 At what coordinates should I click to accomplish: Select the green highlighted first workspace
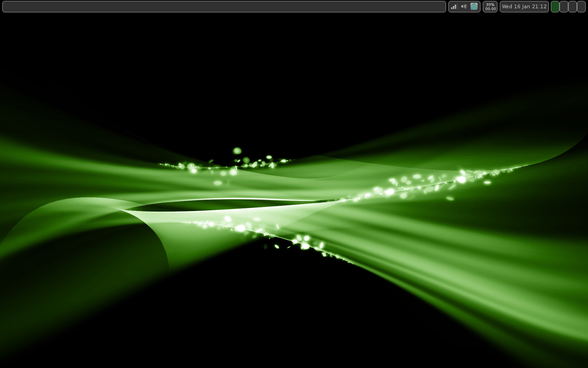pos(555,6)
